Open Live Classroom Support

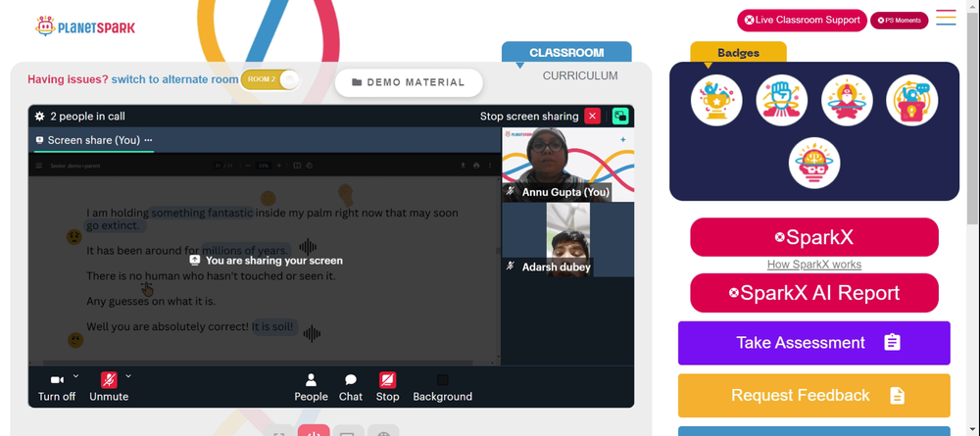[802, 20]
